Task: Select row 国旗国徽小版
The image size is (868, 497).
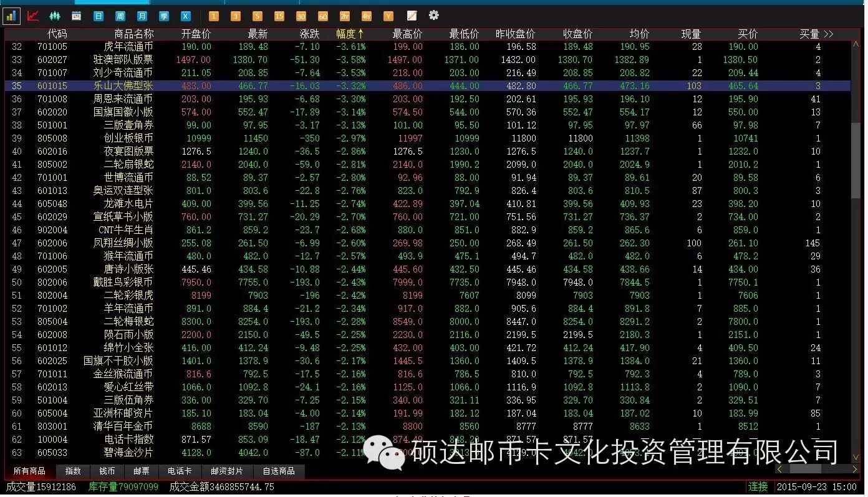Action: point(428,112)
